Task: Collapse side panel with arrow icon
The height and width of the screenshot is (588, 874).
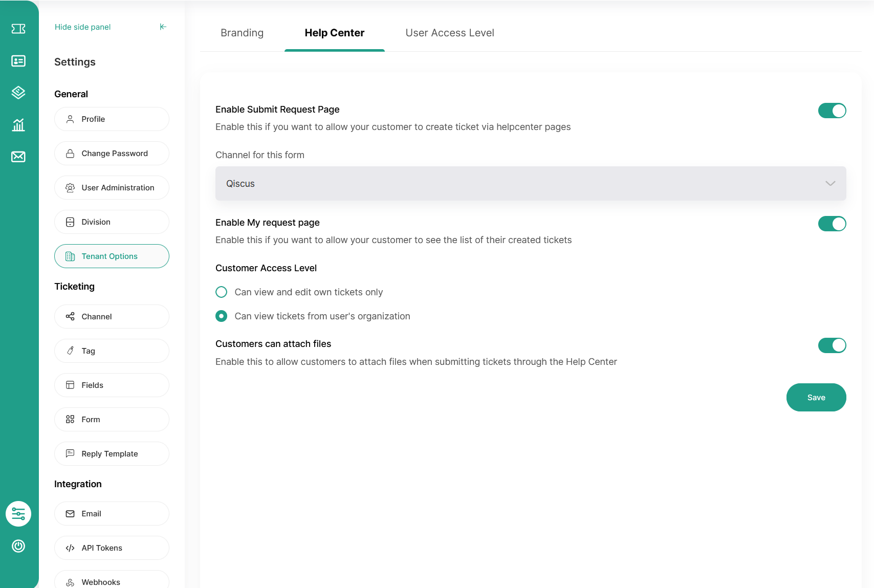Action: click(x=163, y=27)
